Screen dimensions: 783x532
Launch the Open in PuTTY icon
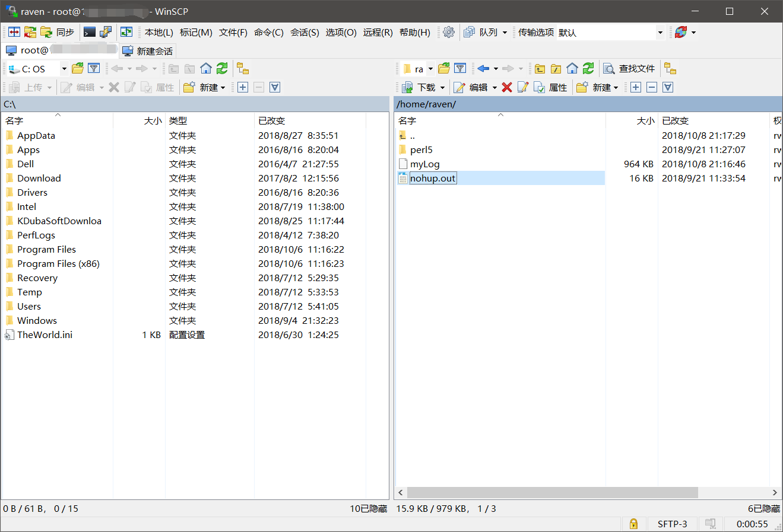(x=106, y=32)
